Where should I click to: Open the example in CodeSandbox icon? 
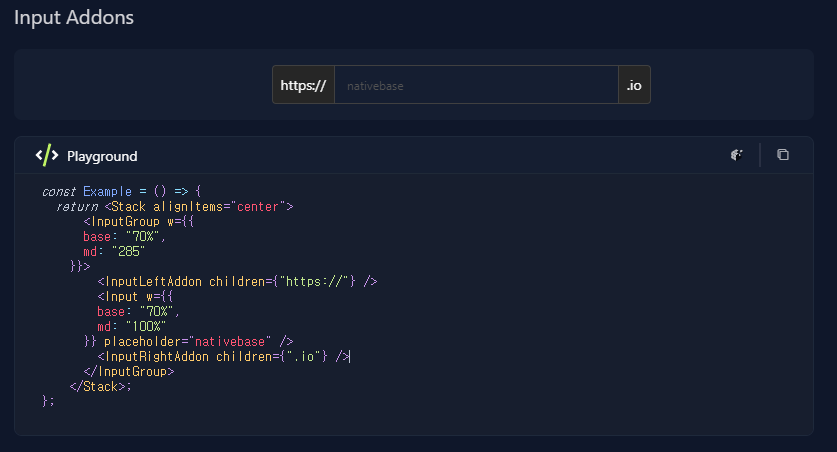click(x=737, y=155)
